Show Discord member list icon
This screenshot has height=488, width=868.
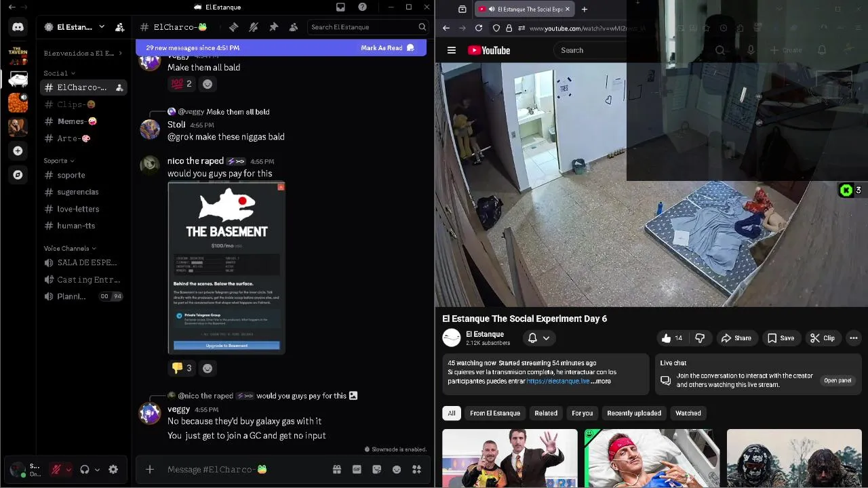[294, 27]
